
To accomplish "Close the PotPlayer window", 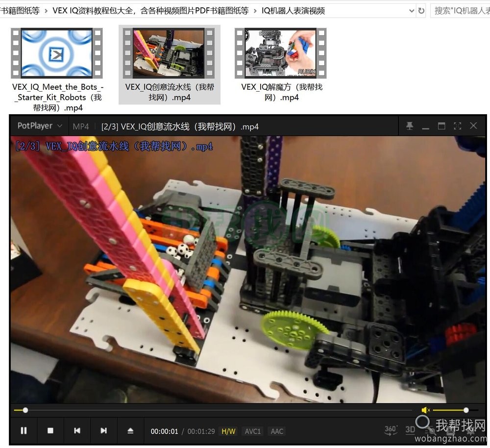I will 473,126.
